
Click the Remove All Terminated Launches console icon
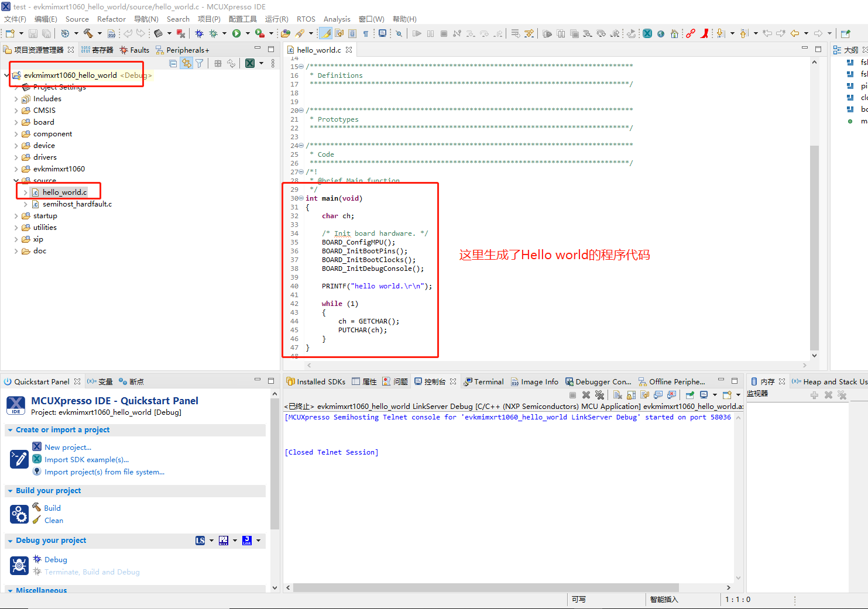[599, 395]
